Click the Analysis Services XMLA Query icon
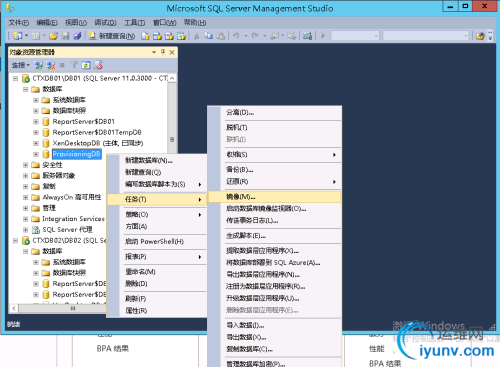Image resolution: width=500 pixels, height=367 pixels. 181,36
